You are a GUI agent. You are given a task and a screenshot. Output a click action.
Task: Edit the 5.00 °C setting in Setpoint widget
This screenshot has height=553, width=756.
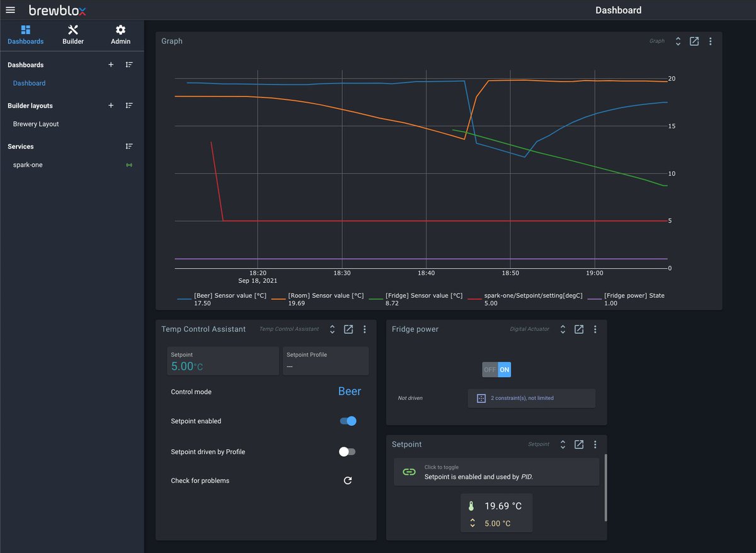click(x=497, y=523)
